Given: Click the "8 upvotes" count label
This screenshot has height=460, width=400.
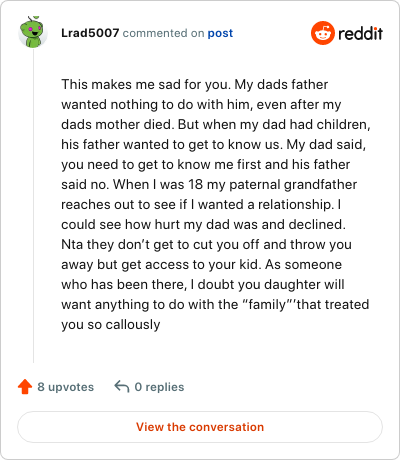Looking at the screenshot, I should [66, 387].
